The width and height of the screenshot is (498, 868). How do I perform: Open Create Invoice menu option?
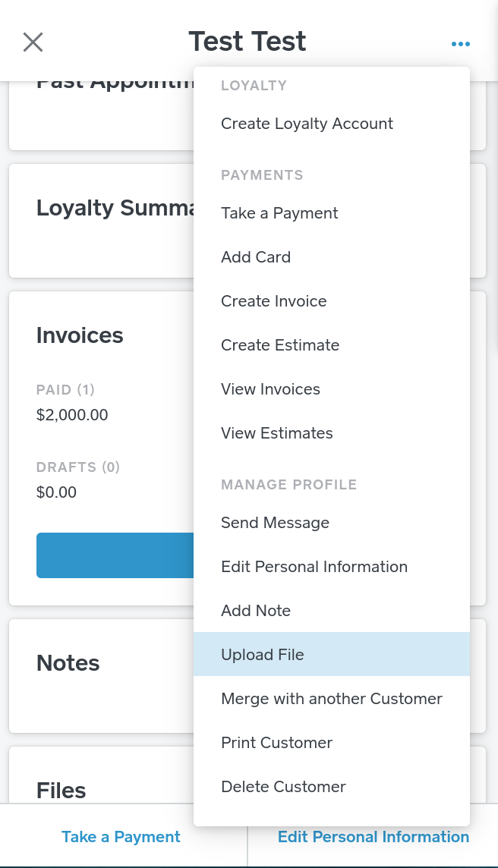(x=273, y=301)
